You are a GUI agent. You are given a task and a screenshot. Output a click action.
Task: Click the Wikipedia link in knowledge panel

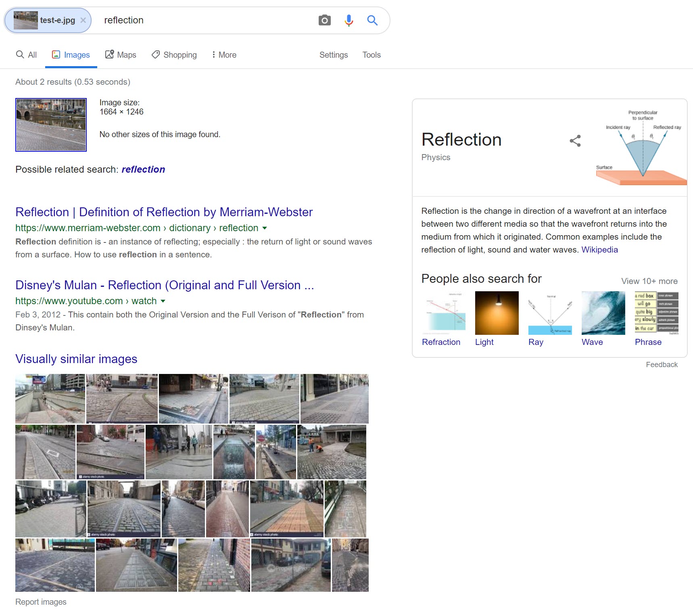599,250
